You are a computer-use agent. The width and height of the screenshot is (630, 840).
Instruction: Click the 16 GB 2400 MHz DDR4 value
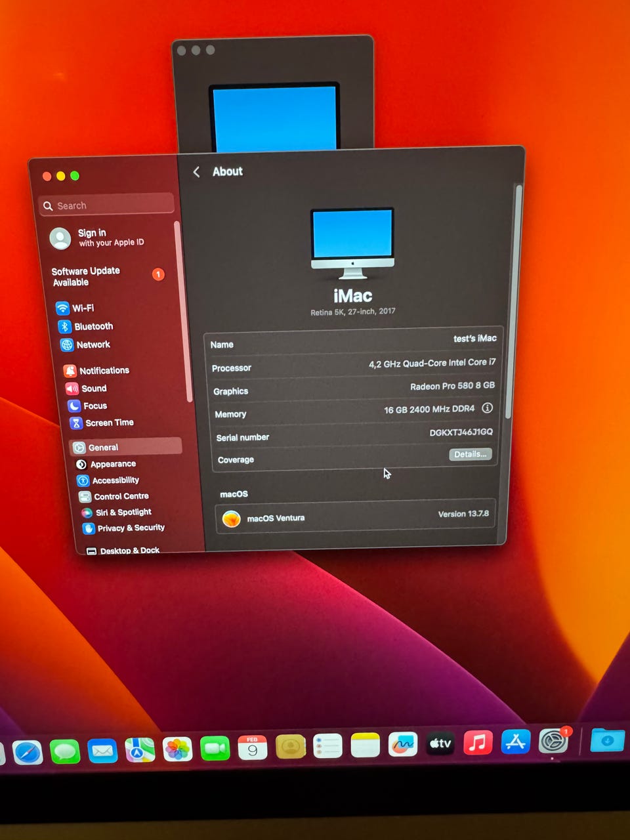[429, 409]
